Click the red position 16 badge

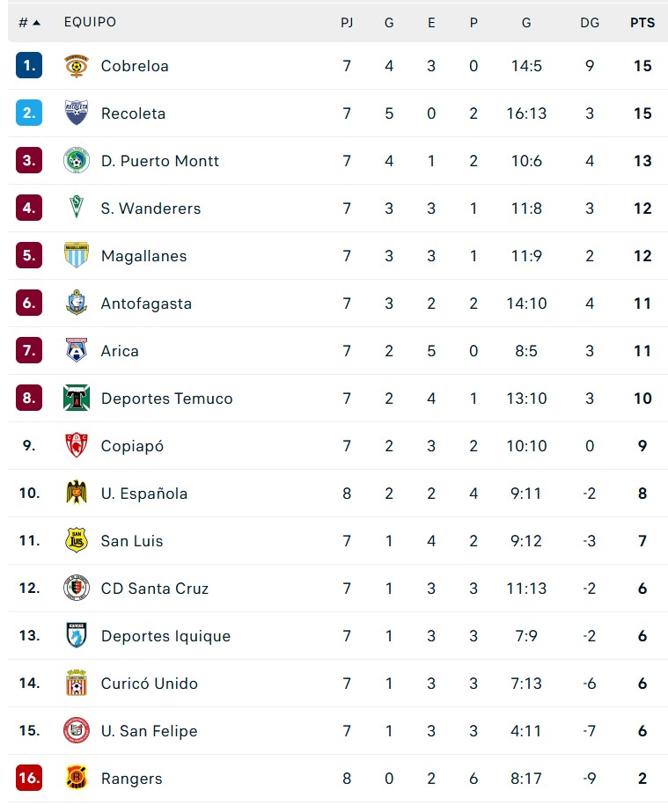(29, 779)
